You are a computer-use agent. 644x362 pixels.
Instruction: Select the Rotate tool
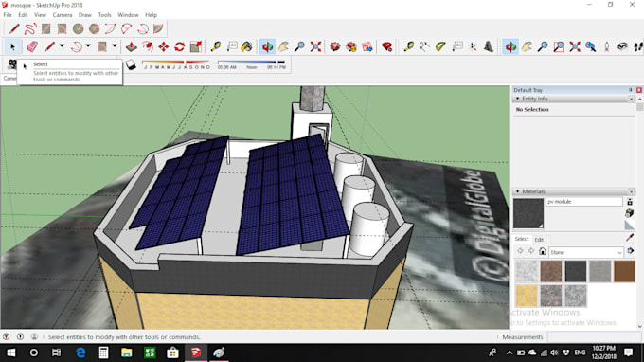click(x=180, y=46)
